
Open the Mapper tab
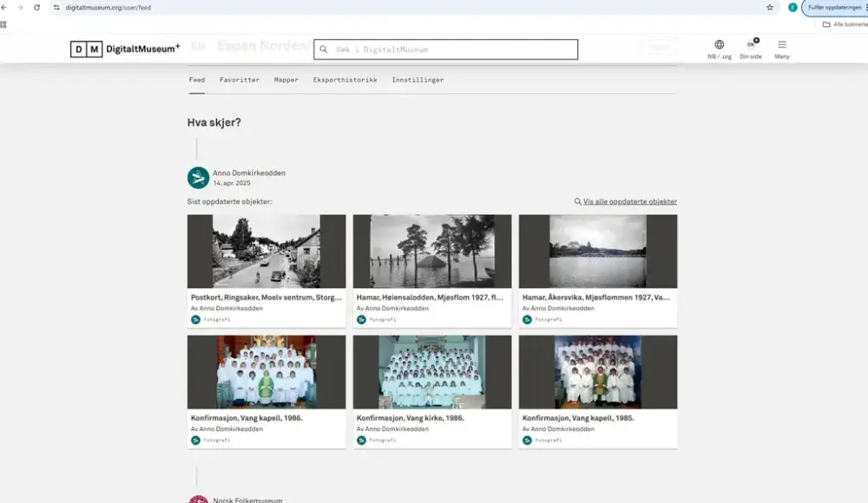[x=286, y=80]
